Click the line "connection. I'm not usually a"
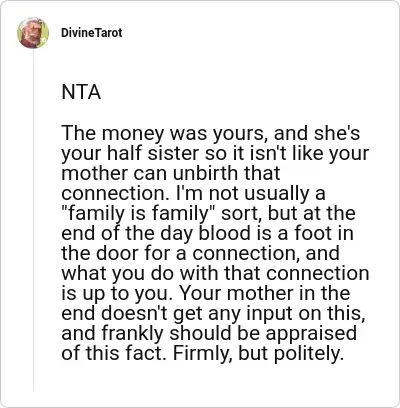The width and height of the screenshot is (400, 408). pyautogui.click(x=193, y=193)
